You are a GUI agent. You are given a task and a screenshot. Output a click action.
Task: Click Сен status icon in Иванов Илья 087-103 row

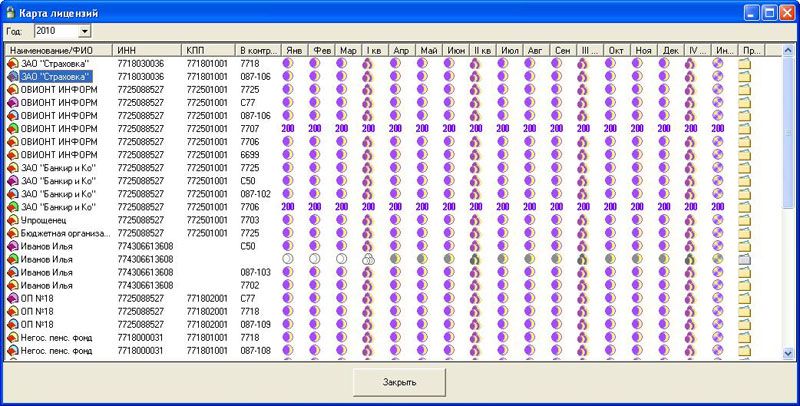556,272
